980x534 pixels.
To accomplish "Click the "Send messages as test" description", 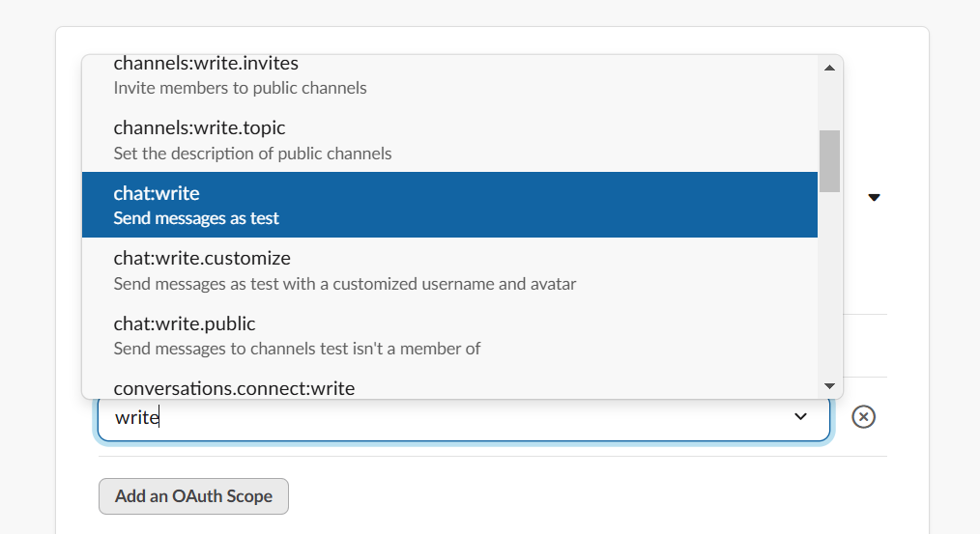I will [x=196, y=218].
